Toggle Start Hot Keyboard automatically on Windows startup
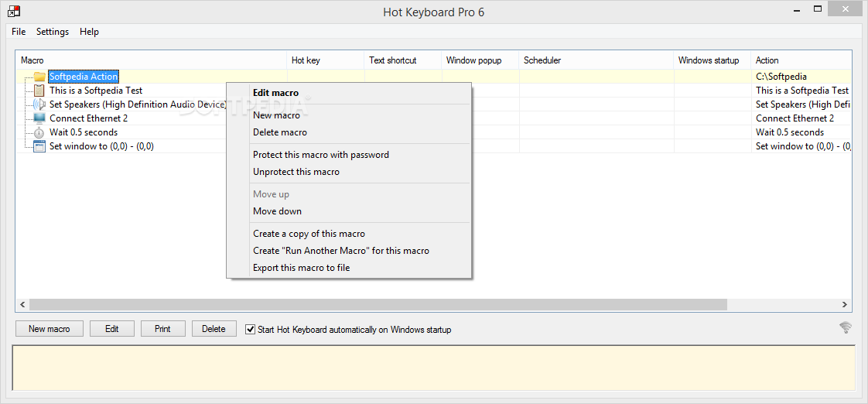 click(251, 329)
